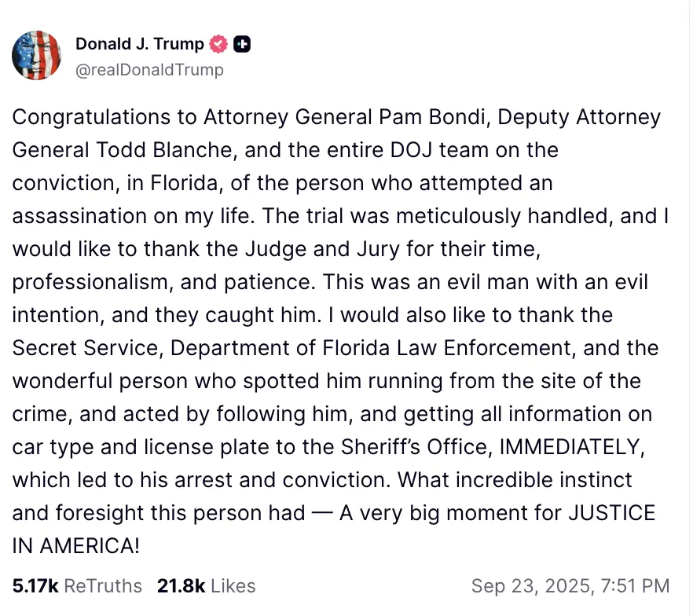The height and width of the screenshot is (616, 693).
Task: Click "IN AMERICA!" on the post's last line
Action: pos(76,546)
